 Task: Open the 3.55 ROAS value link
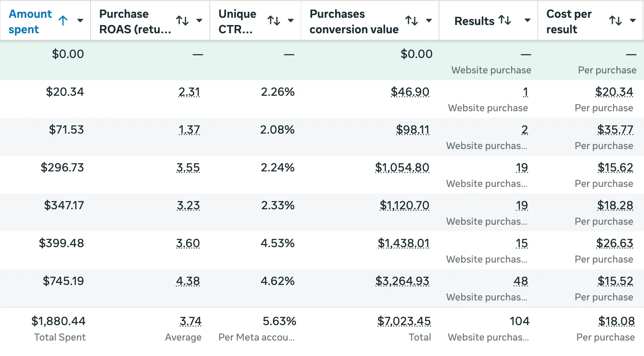click(188, 167)
